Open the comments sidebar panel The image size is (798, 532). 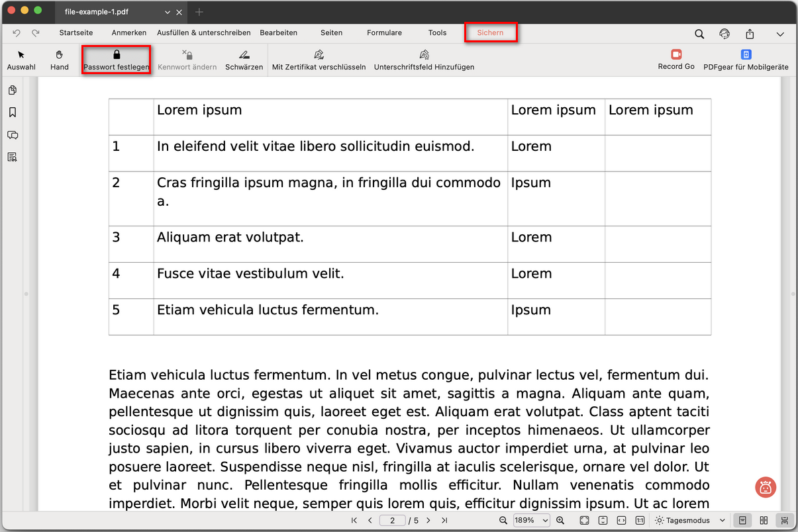12,135
